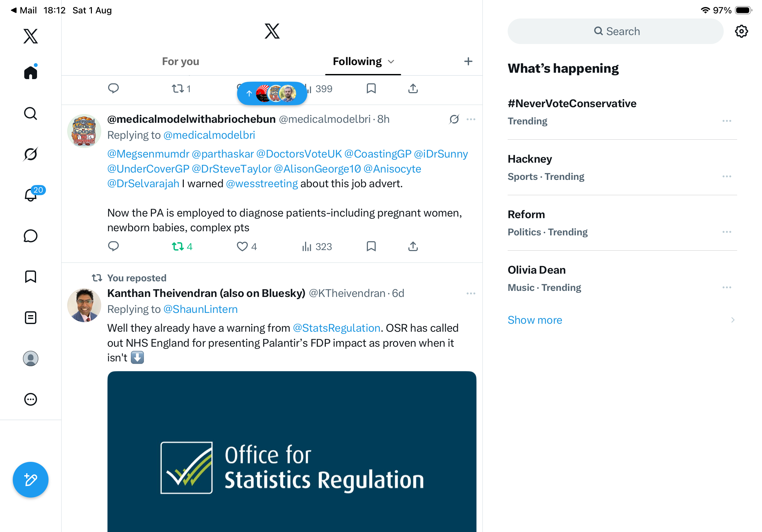Viewport: 762px width, 532px height.
Task: Open trends settings gear icon
Action: click(741, 32)
